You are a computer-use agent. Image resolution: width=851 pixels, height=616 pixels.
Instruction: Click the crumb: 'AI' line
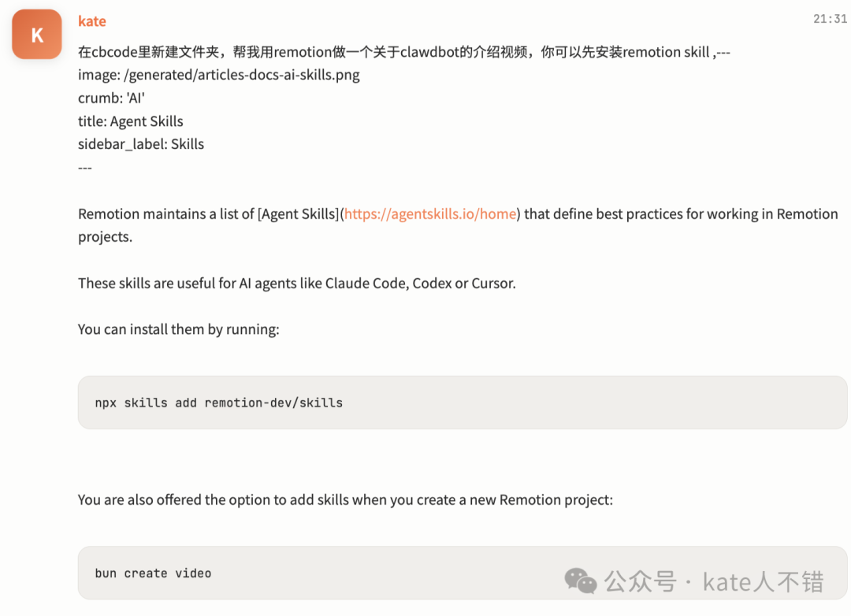(x=111, y=98)
